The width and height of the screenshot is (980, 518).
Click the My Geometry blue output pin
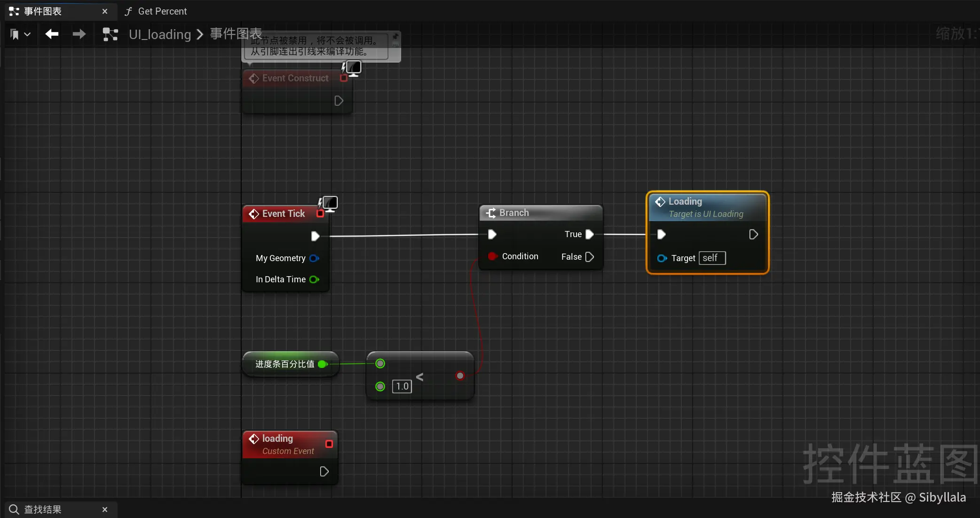click(x=314, y=258)
